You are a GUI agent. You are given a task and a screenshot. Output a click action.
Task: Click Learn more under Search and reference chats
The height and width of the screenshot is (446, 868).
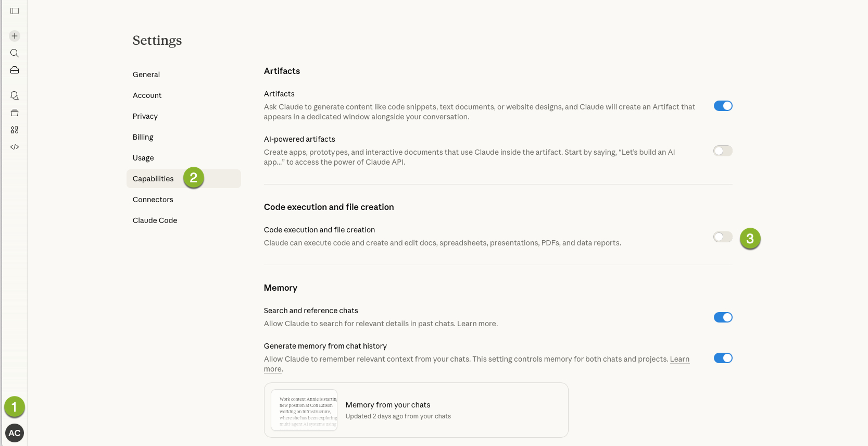click(x=476, y=324)
